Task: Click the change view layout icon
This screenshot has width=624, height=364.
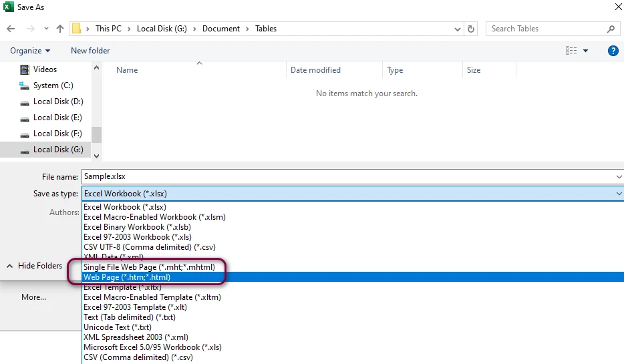Action: [x=571, y=51]
